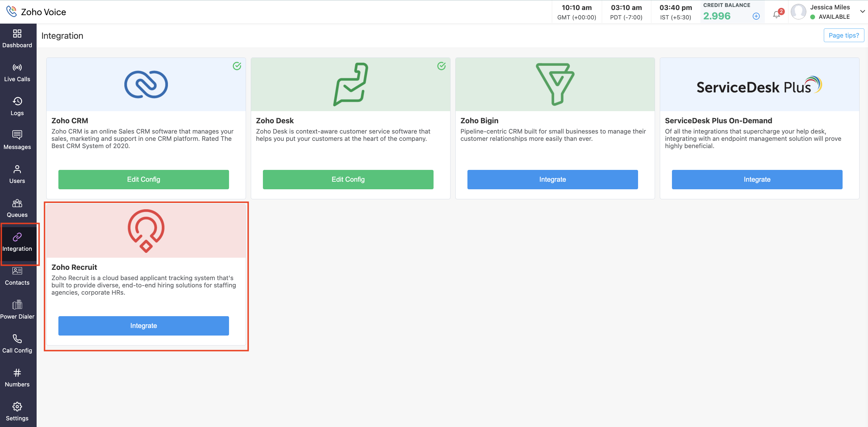Select Call Config menu item
The width and height of the screenshot is (868, 427).
coord(17,344)
